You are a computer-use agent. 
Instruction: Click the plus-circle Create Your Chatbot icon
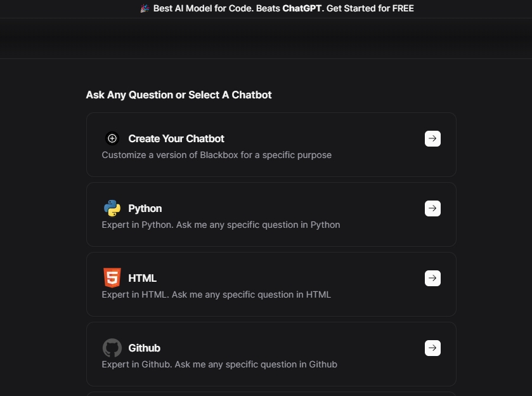(112, 138)
